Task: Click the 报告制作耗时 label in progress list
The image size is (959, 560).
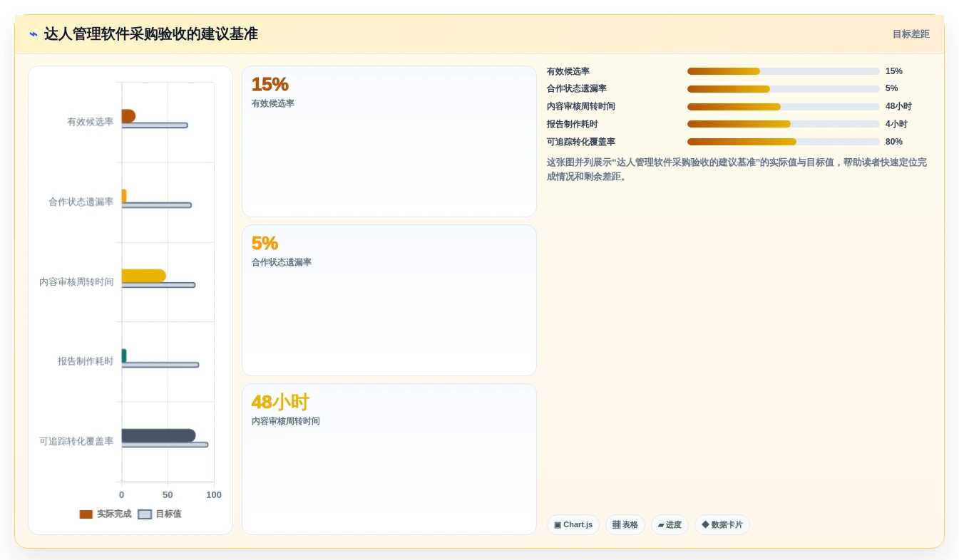Action: (573, 124)
